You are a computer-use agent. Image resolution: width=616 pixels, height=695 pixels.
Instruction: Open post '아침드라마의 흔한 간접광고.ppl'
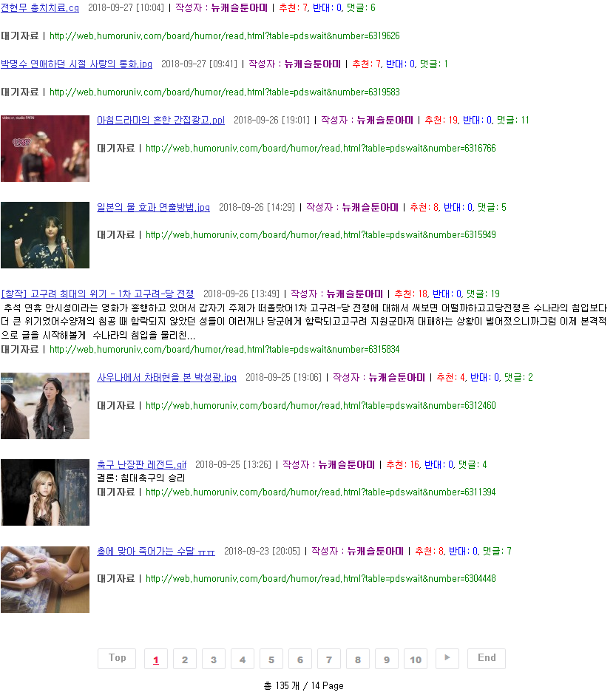[161, 120]
